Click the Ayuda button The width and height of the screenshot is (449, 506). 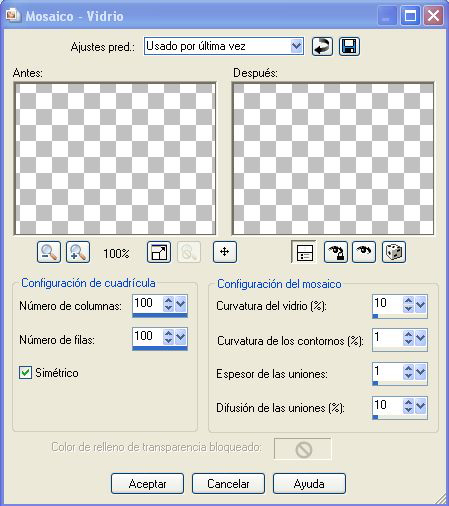[309, 484]
